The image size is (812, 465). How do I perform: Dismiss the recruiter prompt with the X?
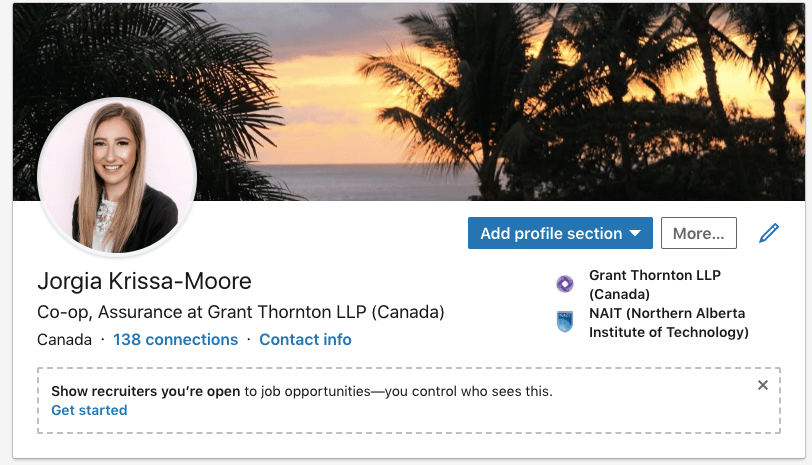coord(763,385)
